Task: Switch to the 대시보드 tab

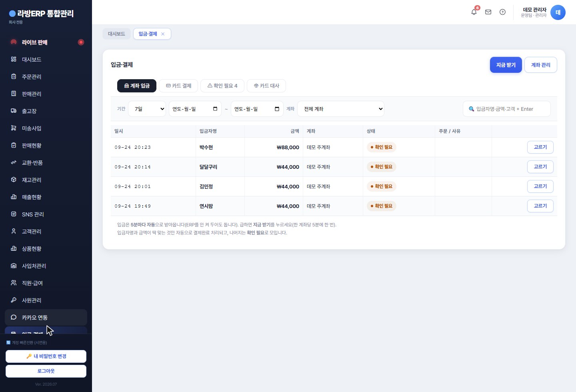Action: click(116, 34)
